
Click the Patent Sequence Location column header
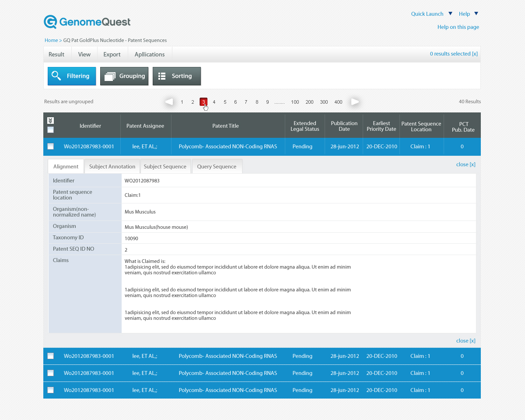click(421, 126)
